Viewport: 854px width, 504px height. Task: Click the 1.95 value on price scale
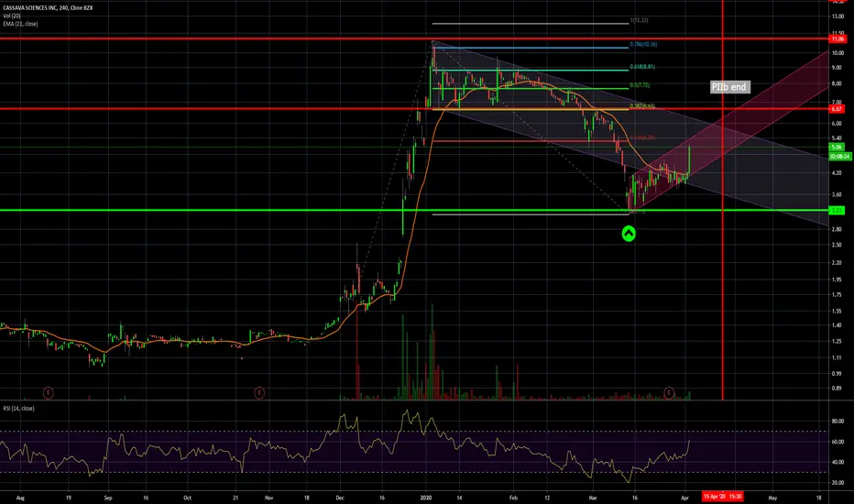pos(837,279)
